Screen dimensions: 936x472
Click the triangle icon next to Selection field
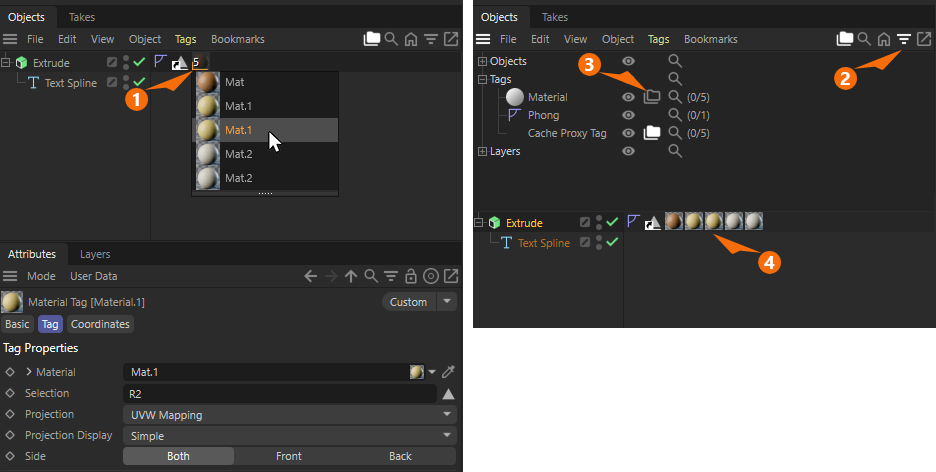(x=448, y=394)
